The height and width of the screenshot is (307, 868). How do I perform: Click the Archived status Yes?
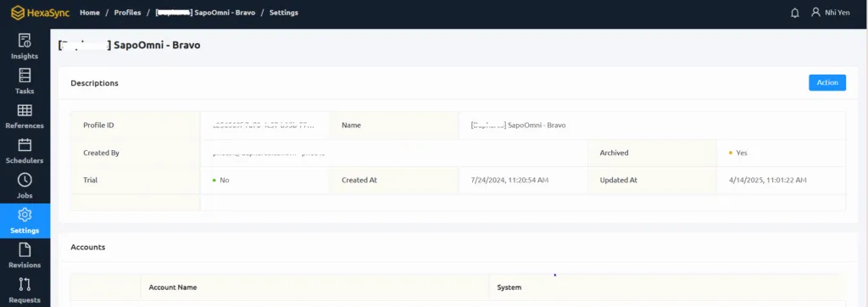tap(738, 153)
